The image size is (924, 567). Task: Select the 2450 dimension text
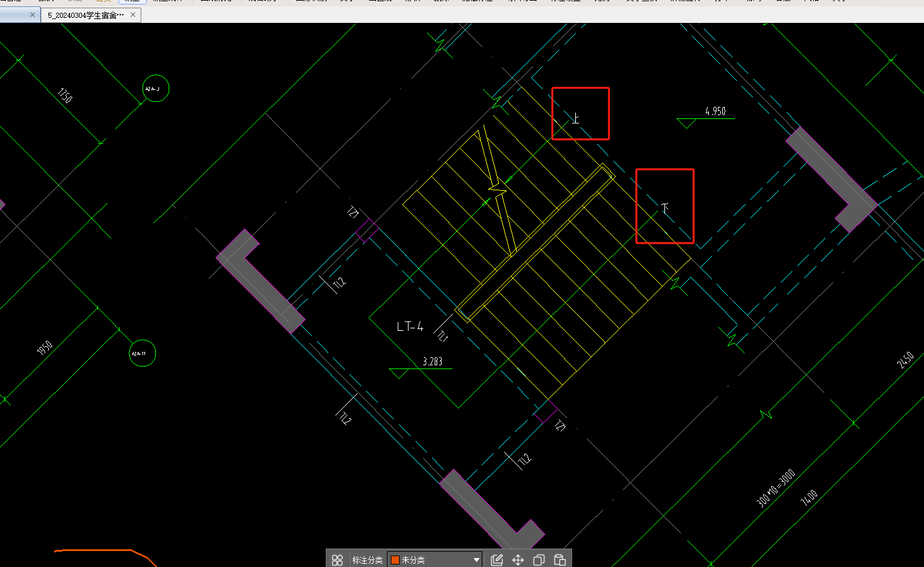click(905, 360)
